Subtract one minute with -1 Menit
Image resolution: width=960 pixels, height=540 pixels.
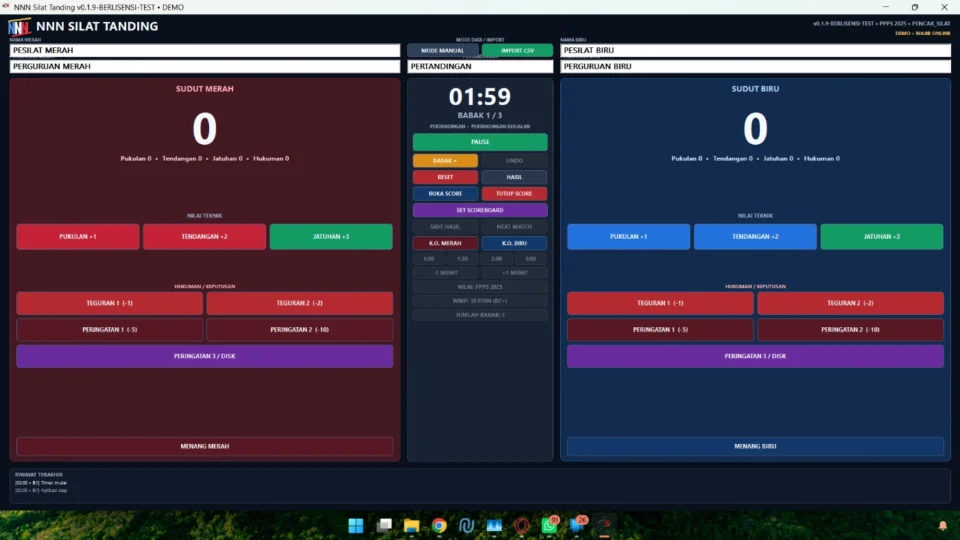(x=445, y=272)
